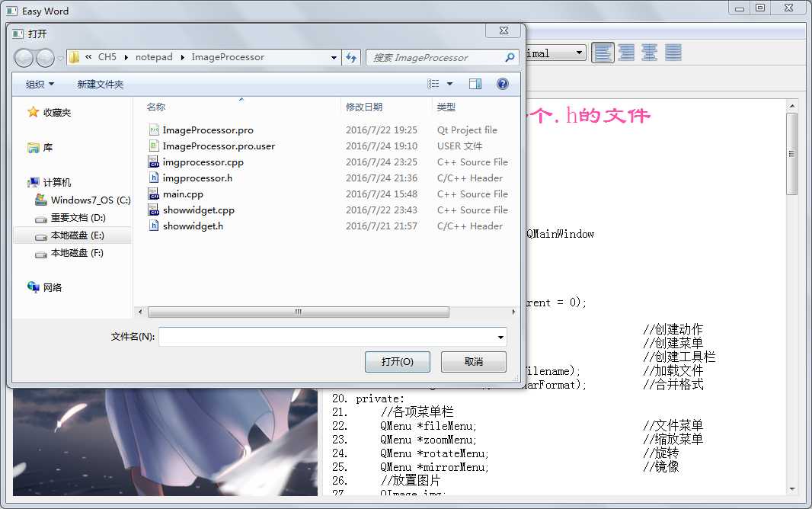
Task: Select file imgprocessor.cpp
Action: (x=203, y=162)
